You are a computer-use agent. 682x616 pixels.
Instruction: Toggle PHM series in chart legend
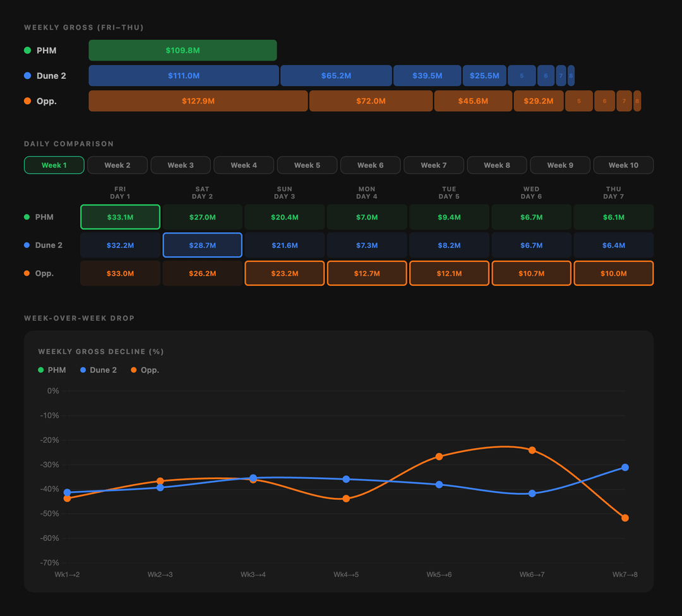tap(52, 370)
